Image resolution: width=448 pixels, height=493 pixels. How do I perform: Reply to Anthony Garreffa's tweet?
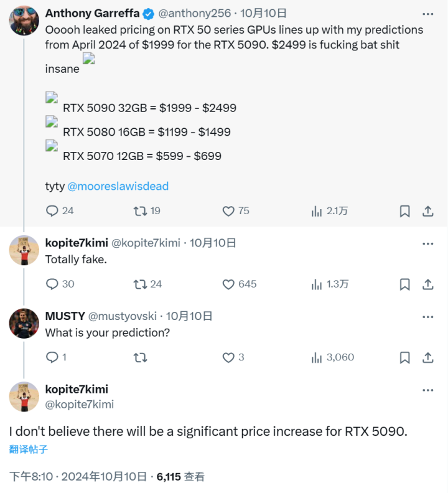(x=52, y=211)
